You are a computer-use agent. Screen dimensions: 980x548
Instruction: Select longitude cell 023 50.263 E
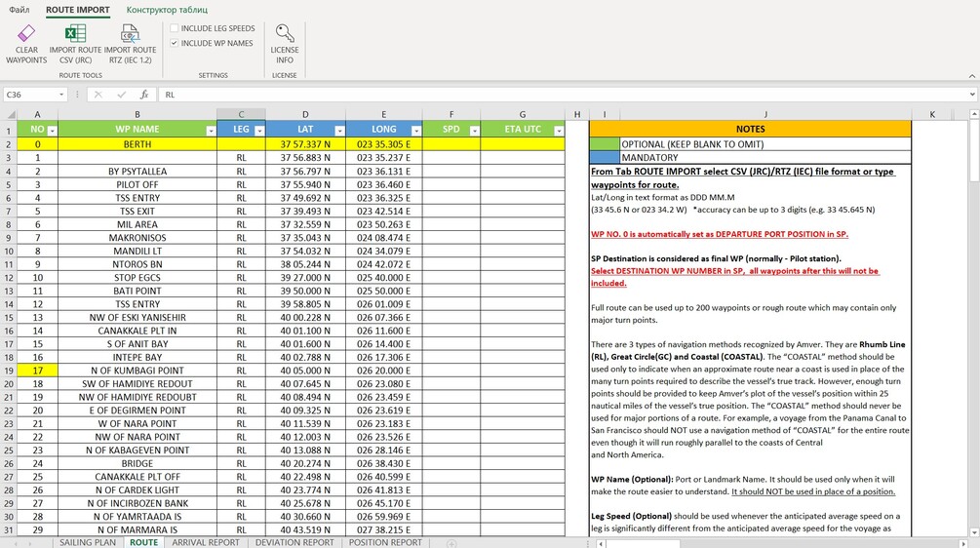tap(384, 224)
